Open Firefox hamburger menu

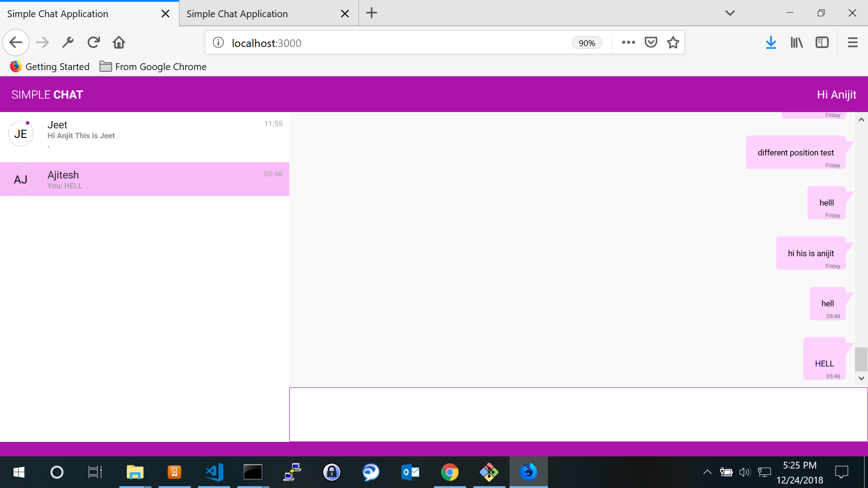(853, 42)
